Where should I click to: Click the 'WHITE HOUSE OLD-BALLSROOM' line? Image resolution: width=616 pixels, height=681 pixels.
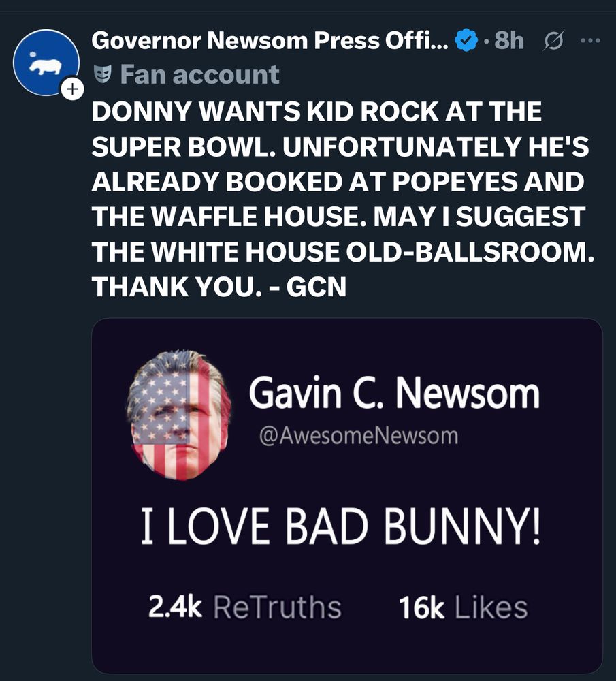(x=343, y=253)
